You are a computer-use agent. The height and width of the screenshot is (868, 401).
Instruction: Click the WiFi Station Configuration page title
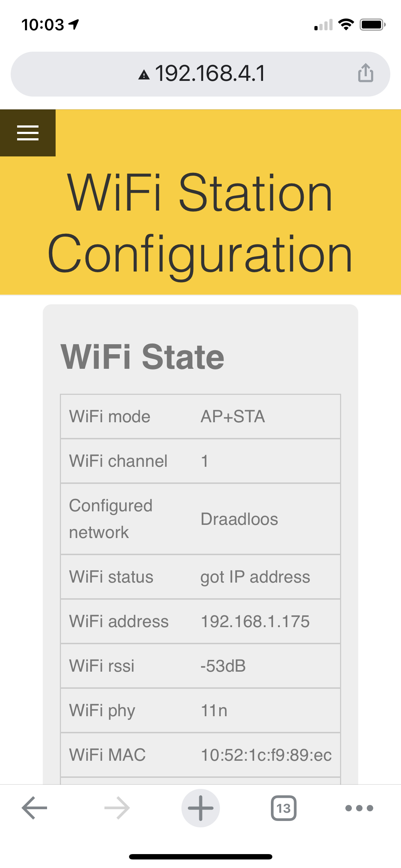pos(200,223)
